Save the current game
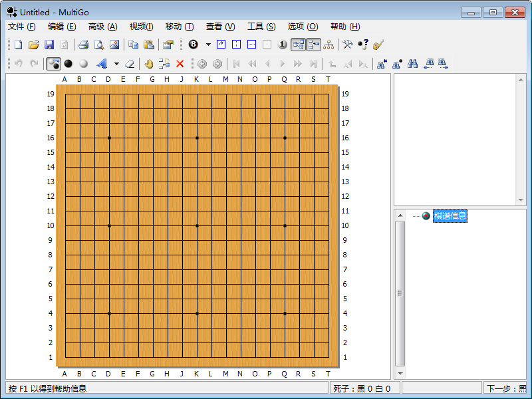The width and height of the screenshot is (532, 399). click(49, 44)
